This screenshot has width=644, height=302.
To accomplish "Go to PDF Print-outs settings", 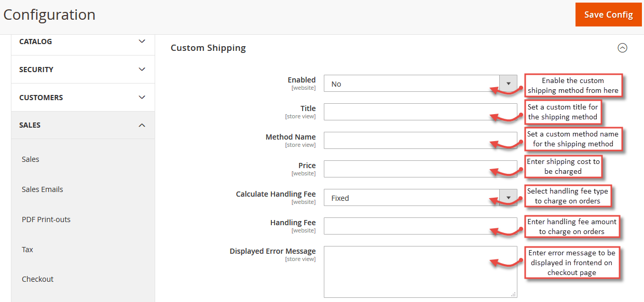I will [46, 219].
